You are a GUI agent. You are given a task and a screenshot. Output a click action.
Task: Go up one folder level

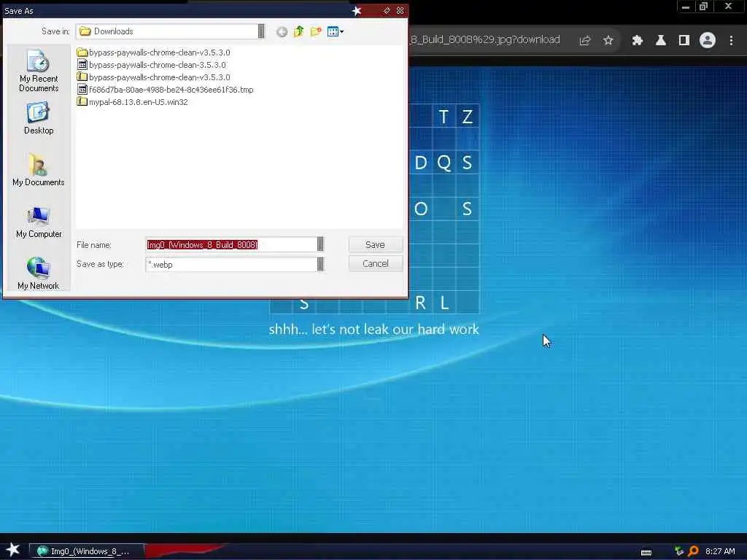[298, 32]
